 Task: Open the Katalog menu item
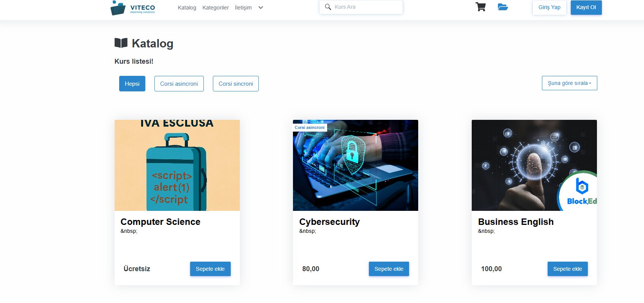(x=187, y=8)
